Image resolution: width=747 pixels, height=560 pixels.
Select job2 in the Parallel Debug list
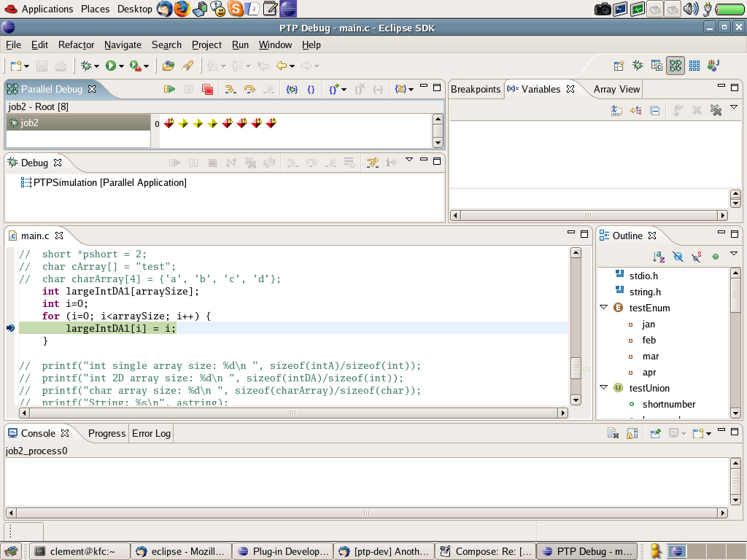point(78,122)
